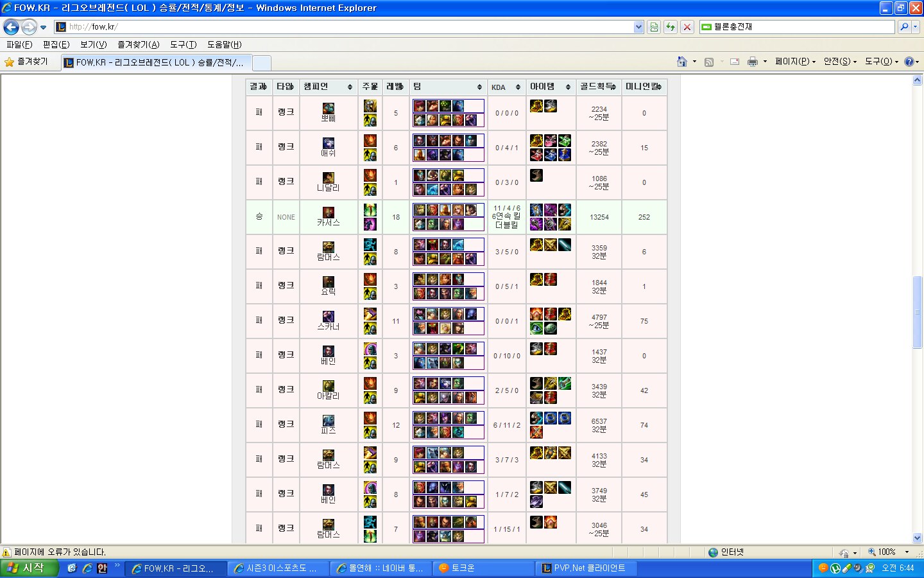Open the 파일(F) menu
This screenshot has height=578, width=924.
click(19, 44)
